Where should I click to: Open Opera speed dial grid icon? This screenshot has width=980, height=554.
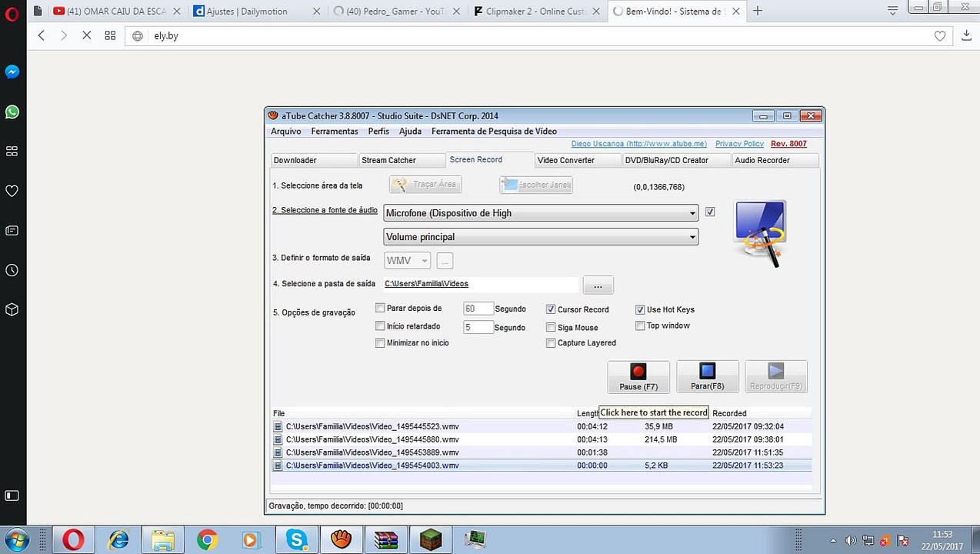pyautogui.click(x=12, y=151)
